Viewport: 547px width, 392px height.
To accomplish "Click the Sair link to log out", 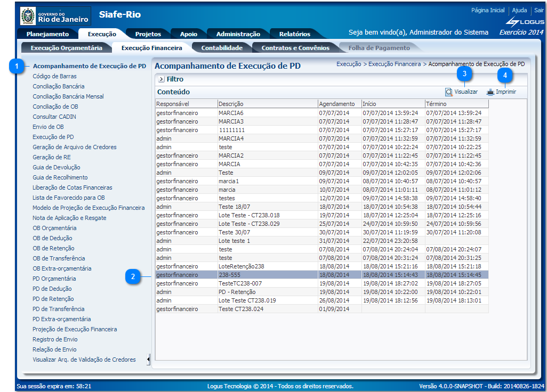I will pyautogui.click(x=539, y=10).
